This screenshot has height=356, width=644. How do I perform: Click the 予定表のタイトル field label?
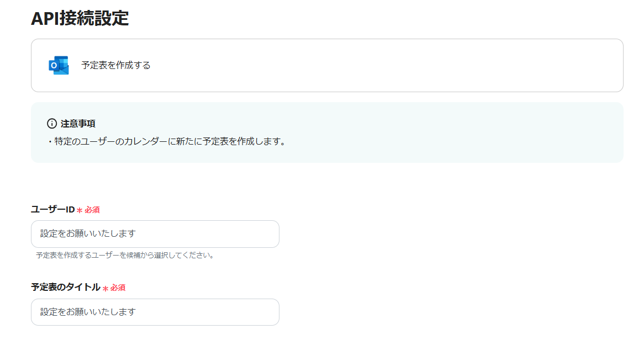pos(66,287)
